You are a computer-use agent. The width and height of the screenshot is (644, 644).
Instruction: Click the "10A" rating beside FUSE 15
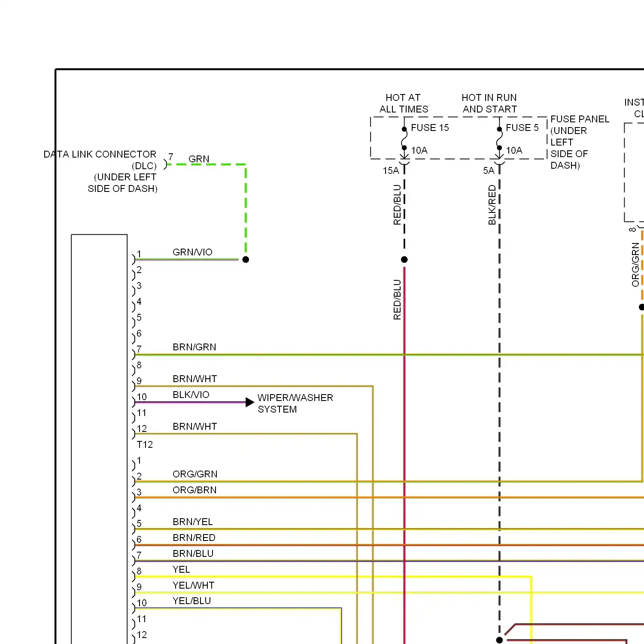coord(419,150)
